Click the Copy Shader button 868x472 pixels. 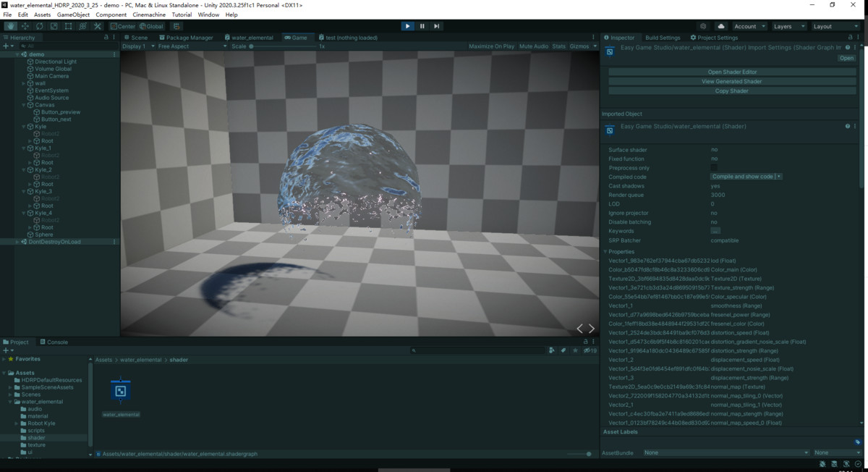point(732,90)
